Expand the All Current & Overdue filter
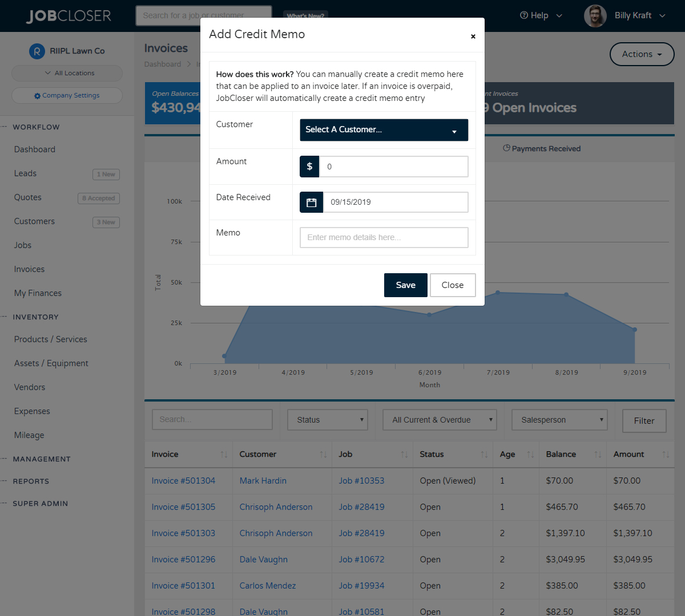Image resolution: width=685 pixels, height=616 pixels. [440, 419]
